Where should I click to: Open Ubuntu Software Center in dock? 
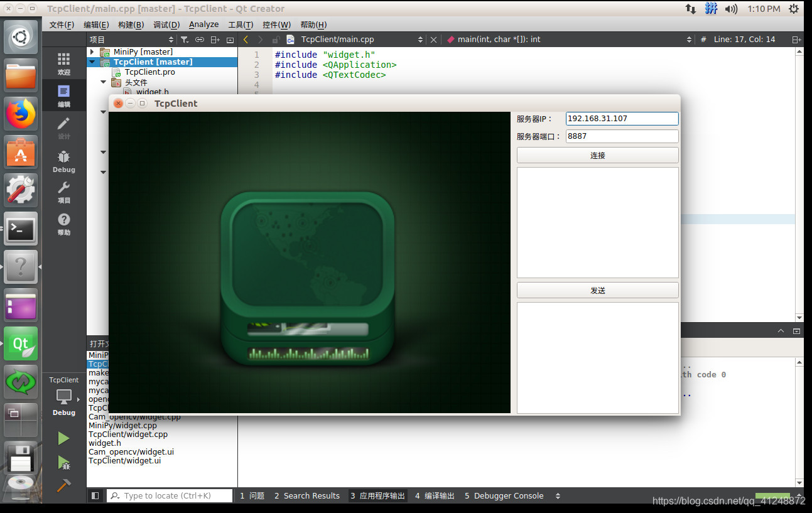coord(21,152)
